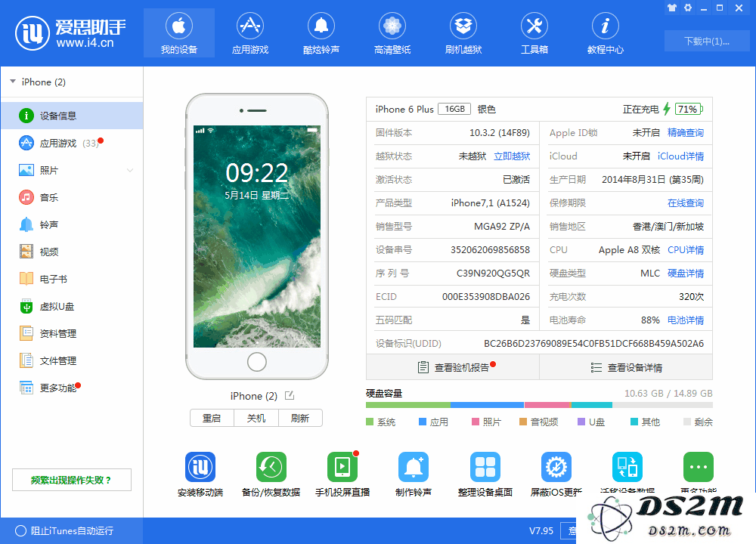This screenshot has width=756, height=544.
Task: Click the device migration (phone transfer) icon
Action: (627, 467)
